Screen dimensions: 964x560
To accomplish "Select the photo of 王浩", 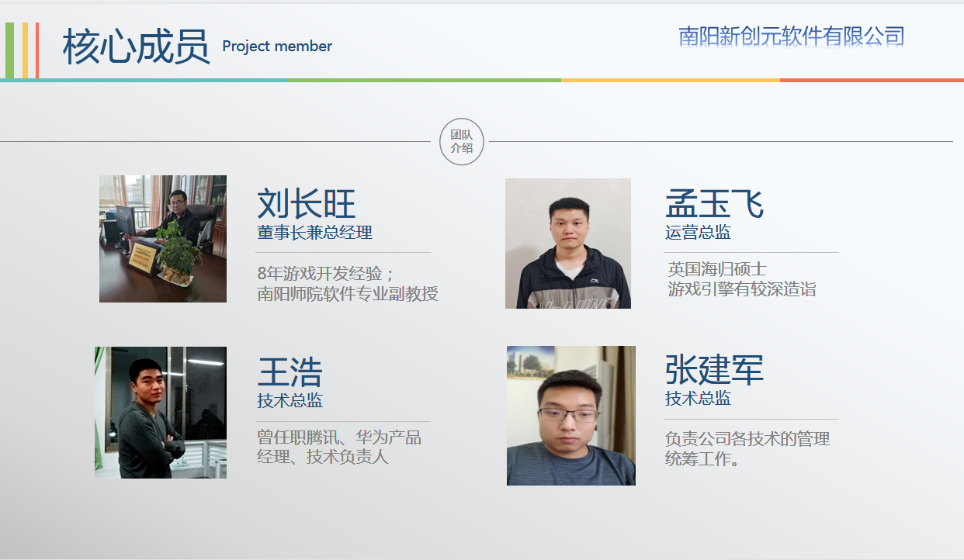I will tap(161, 413).
